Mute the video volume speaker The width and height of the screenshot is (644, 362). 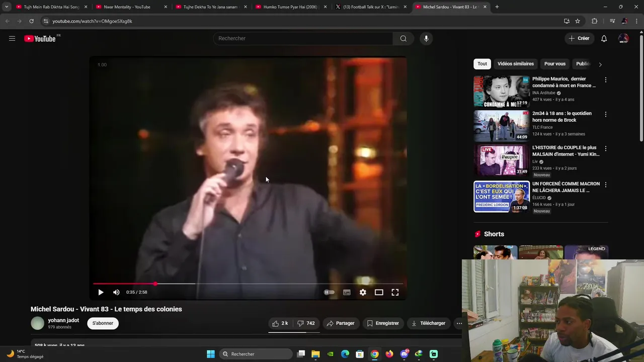(x=116, y=292)
